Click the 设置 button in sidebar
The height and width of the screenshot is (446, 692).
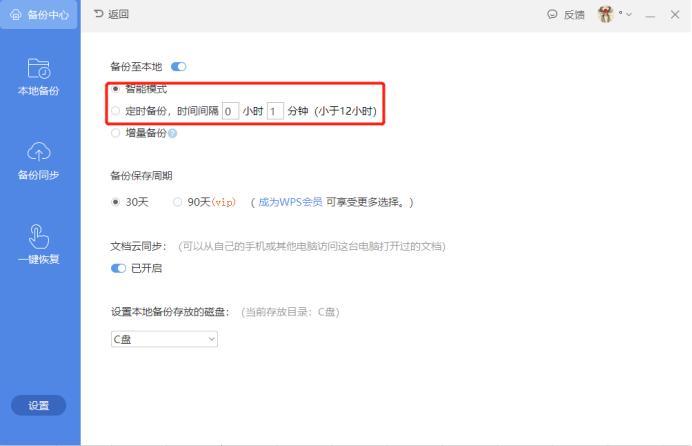(x=38, y=405)
